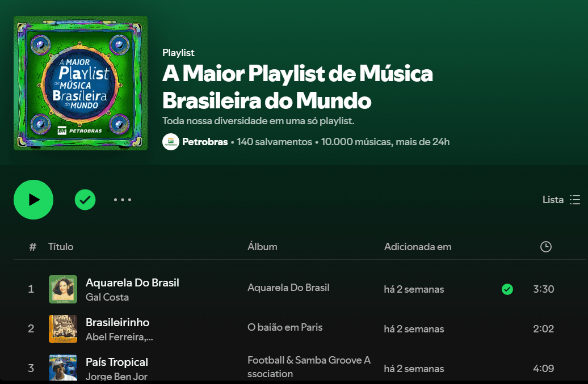Sort tracks by the Álbum column header
Screen dimensions: 588x384
[x=262, y=247]
